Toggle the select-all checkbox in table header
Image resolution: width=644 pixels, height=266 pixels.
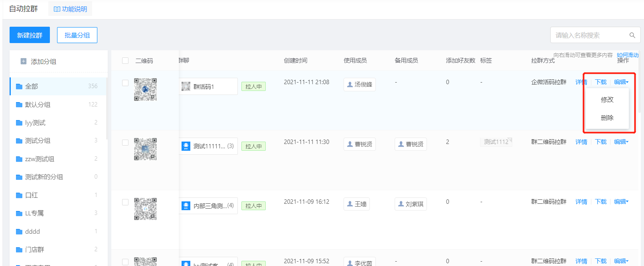coord(125,61)
